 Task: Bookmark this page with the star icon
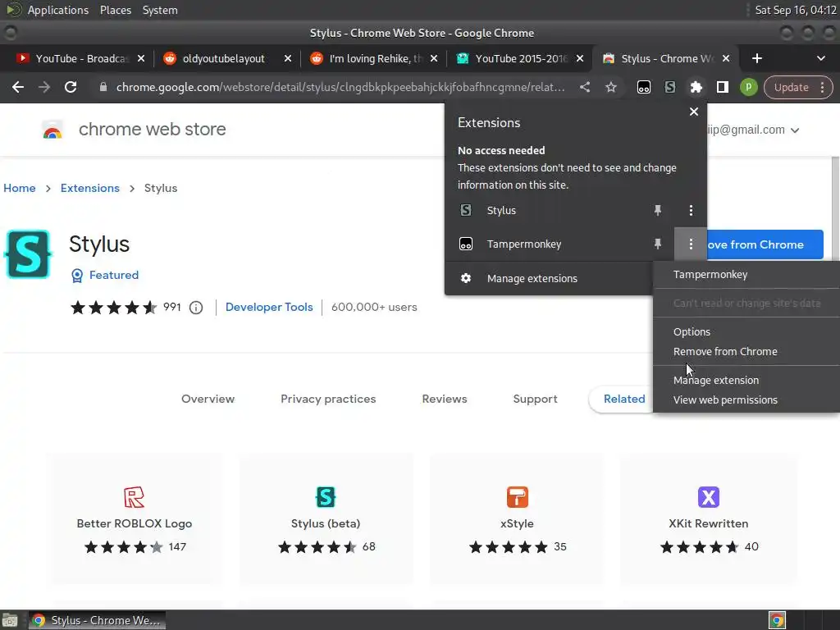coord(610,87)
